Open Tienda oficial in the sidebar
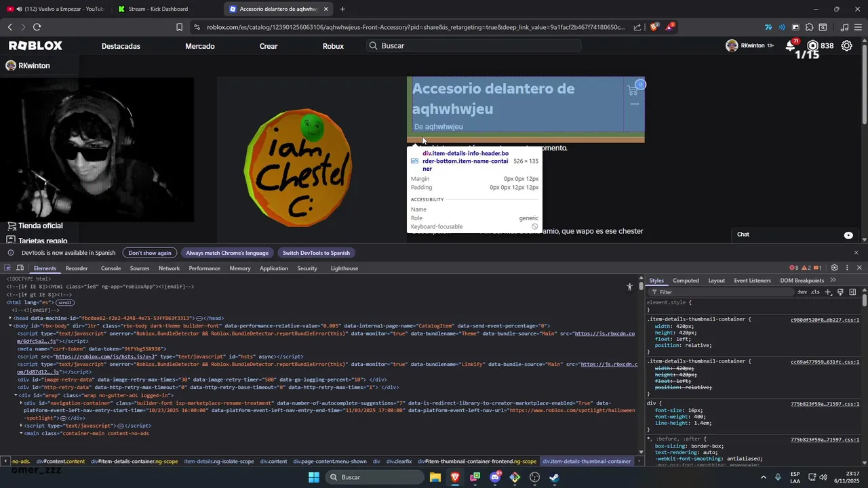This screenshot has width=868, height=488. [40, 226]
